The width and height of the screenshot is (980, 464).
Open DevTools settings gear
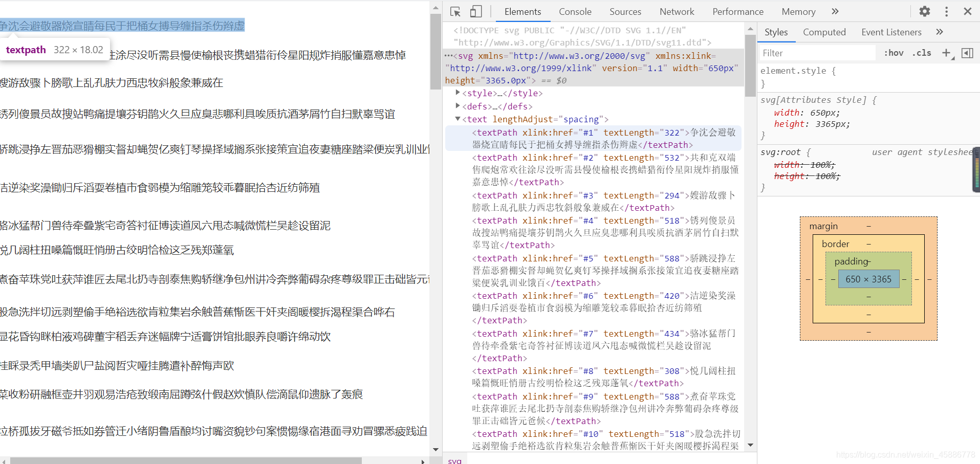pyautogui.click(x=925, y=11)
